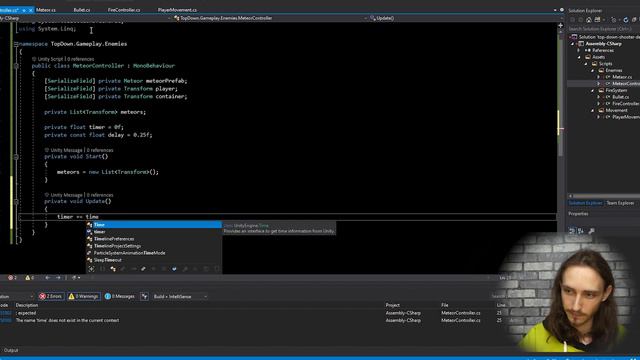Click the Properties categorized view icon
The width and height of the screenshot is (640, 360).
point(572,231)
